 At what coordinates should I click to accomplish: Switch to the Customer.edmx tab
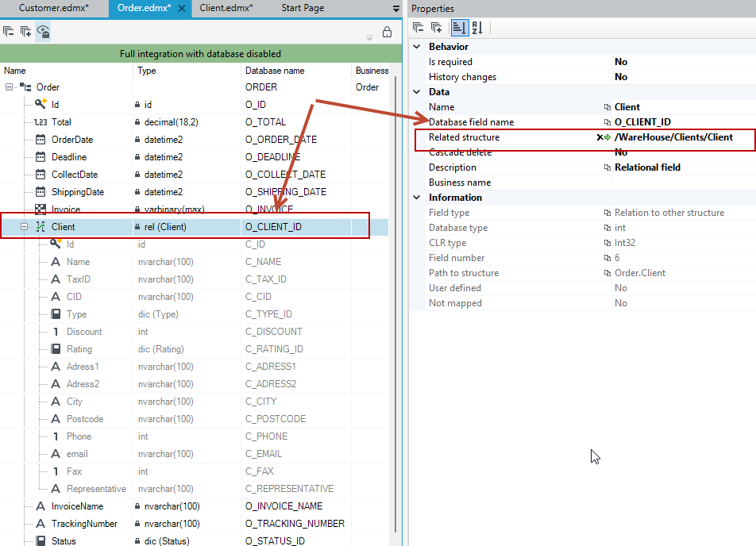54,8
